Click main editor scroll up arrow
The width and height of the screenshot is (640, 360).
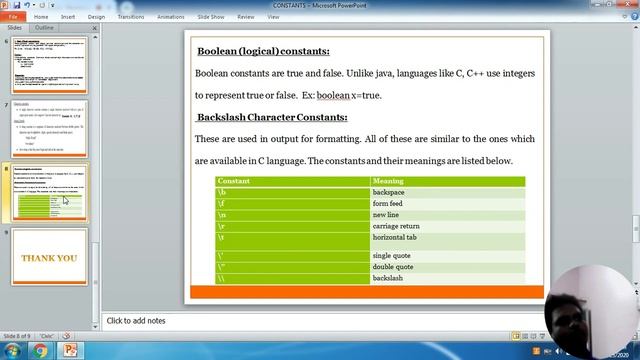tap(636, 27)
